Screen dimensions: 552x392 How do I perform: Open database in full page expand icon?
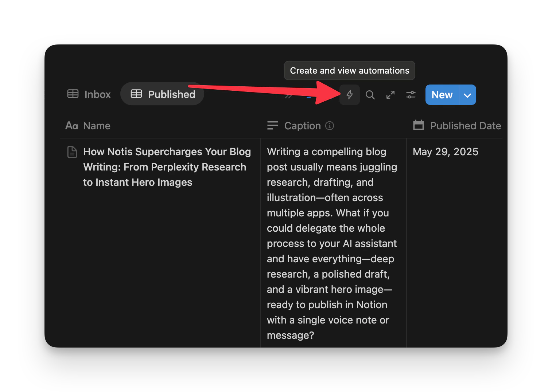[x=390, y=95]
